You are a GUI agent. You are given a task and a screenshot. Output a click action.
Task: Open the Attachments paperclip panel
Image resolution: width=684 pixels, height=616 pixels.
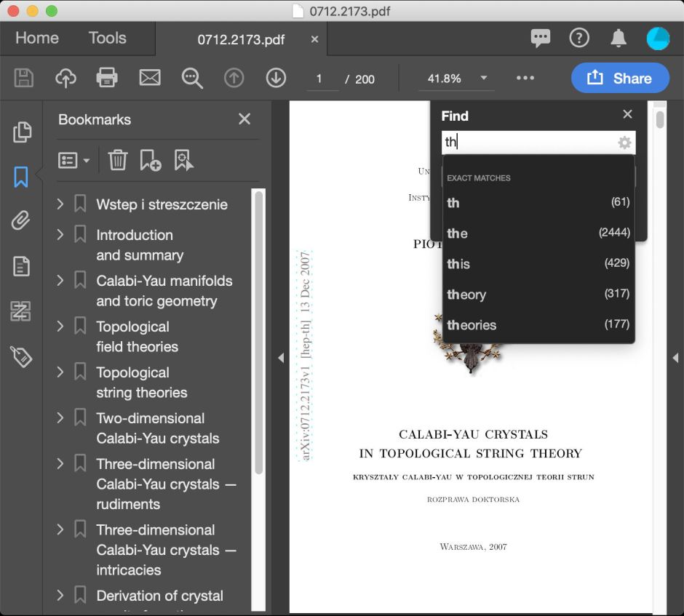(22, 221)
